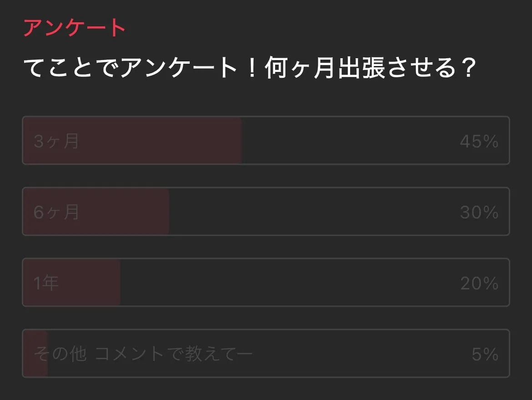
Task: Click the 45% result value
Action: point(479,142)
